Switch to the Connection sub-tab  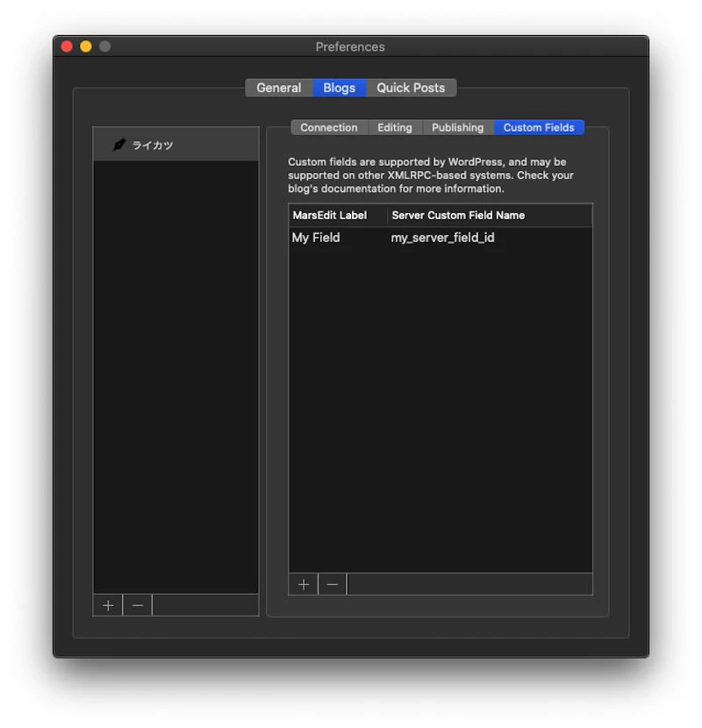point(329,127)
